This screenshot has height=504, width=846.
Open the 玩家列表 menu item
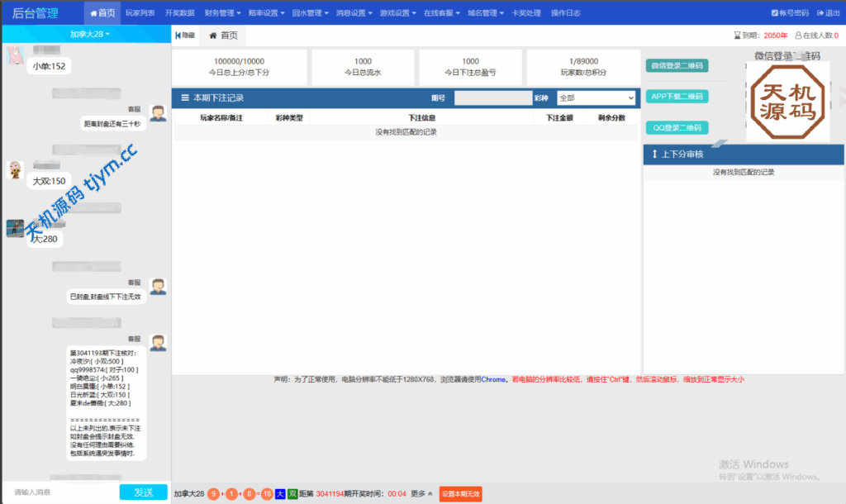140,13
